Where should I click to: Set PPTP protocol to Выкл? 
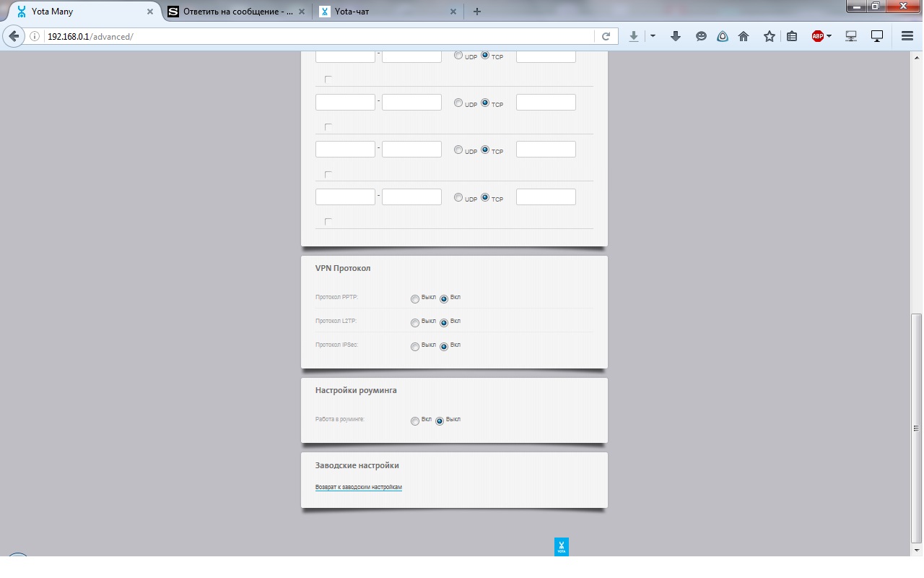click(415, 299)
